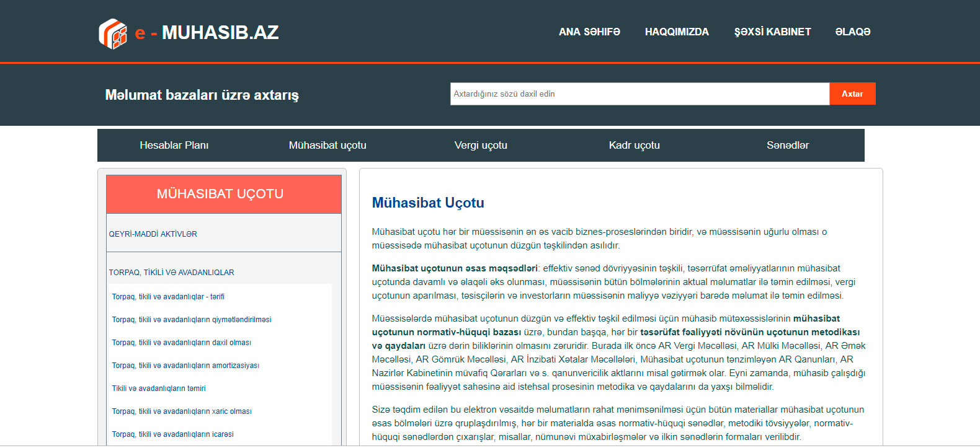Open 'Torpaq, tikili və avadanlıqlar - tərifi' link

[x=168, y=297]
